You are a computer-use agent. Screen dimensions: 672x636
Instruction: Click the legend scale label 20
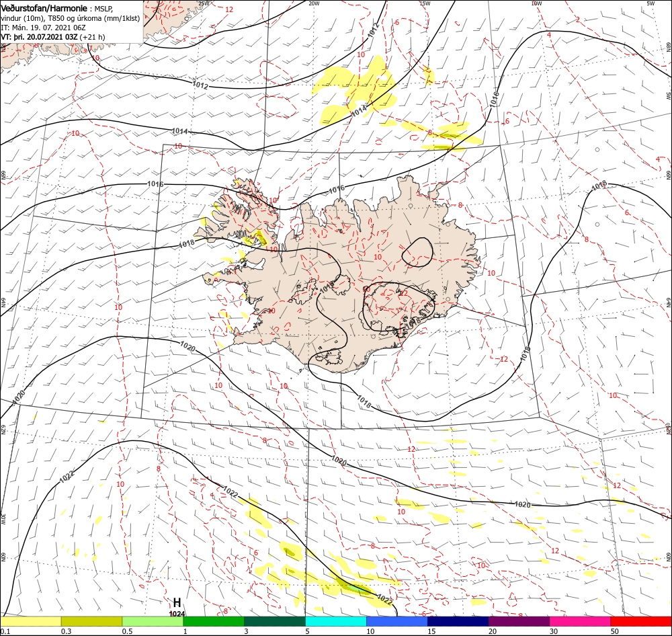(493, 631)
